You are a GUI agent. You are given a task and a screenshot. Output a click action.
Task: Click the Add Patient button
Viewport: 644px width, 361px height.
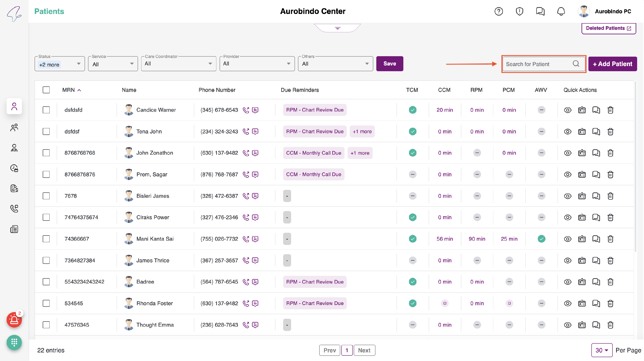point(612,64)
